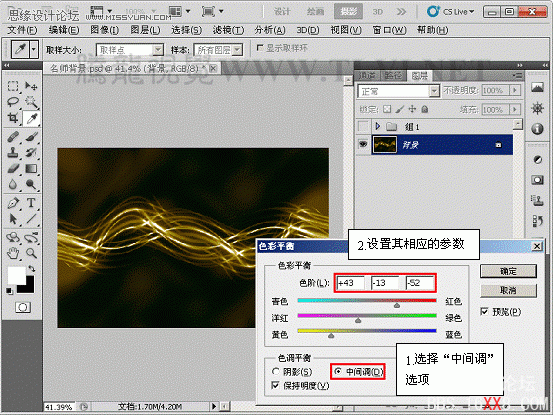Toggle Quick Mask mode
Screen dimensions: 553x415
click(x=23, y=307)
